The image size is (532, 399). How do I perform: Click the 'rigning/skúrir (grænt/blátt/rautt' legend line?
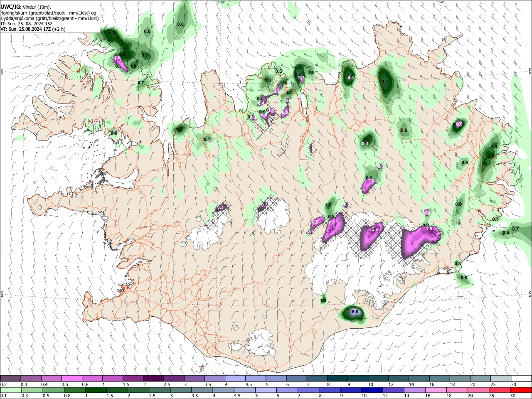(x=48, y=12)
